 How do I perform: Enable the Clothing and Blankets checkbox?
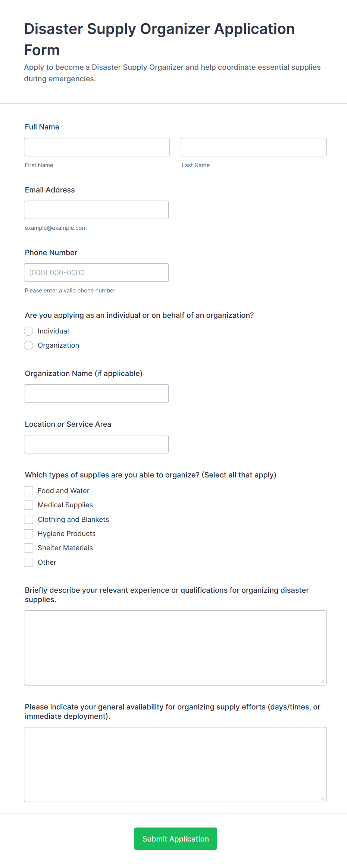pos(28,519)
